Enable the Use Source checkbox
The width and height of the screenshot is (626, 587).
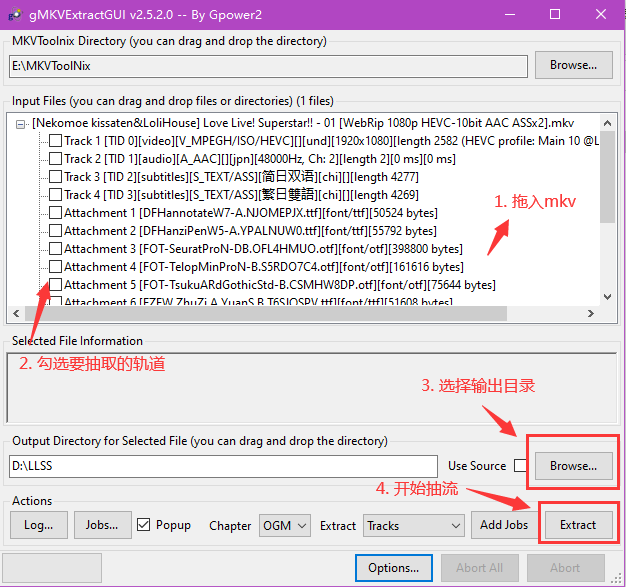pos(520,466)
